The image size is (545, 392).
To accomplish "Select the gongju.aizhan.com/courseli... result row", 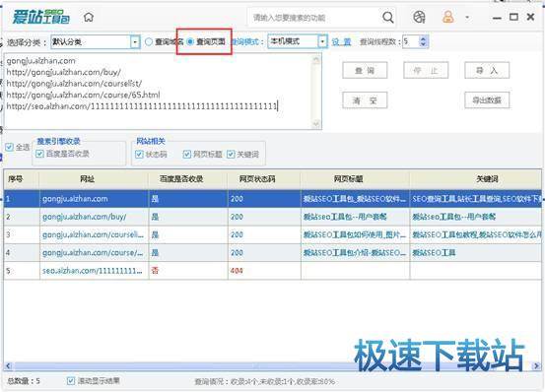I will pyautogui.click(x=272, y=235).
